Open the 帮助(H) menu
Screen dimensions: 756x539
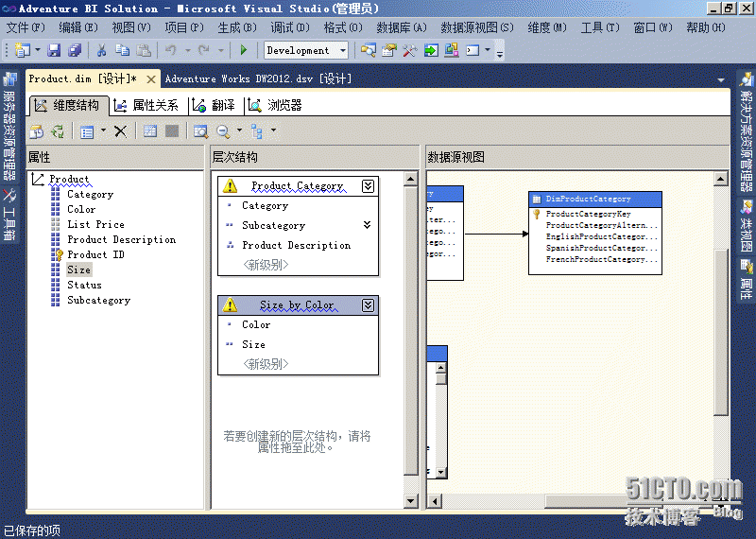tap(705, 27)
